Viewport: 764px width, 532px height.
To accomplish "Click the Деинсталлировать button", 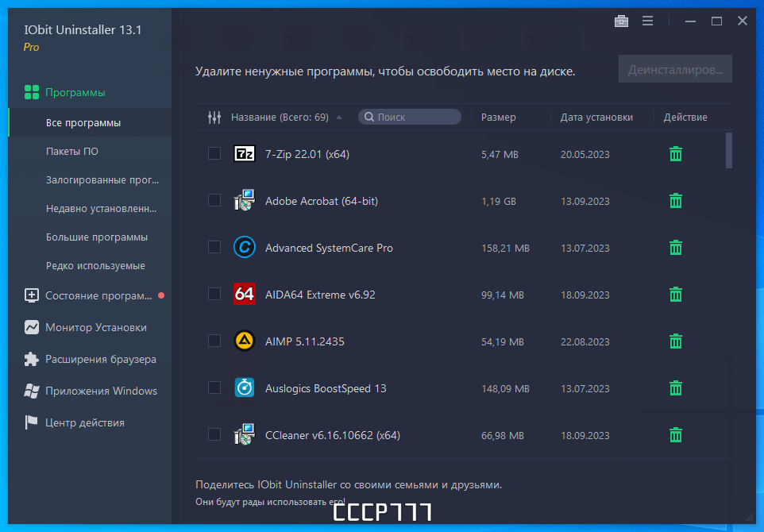I will (675, 69).
